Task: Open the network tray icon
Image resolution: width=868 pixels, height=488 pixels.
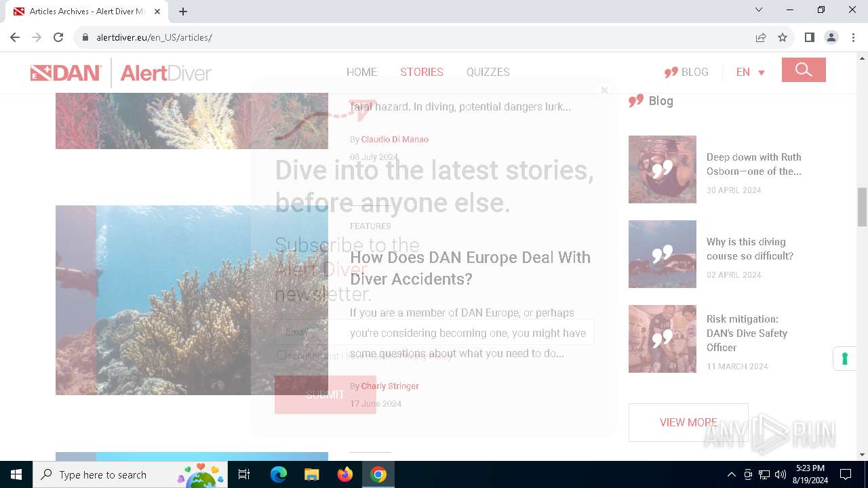Action: click(764, 474)
